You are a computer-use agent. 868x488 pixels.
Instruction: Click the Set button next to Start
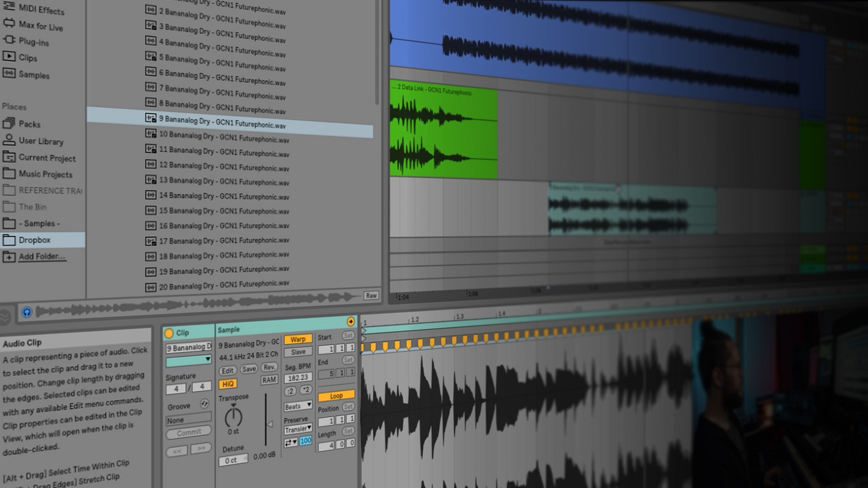(348, 335)
